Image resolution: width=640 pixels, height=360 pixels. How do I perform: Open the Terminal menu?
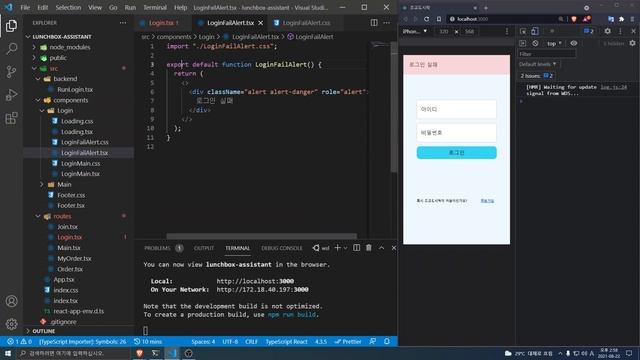tap(155, 7)
